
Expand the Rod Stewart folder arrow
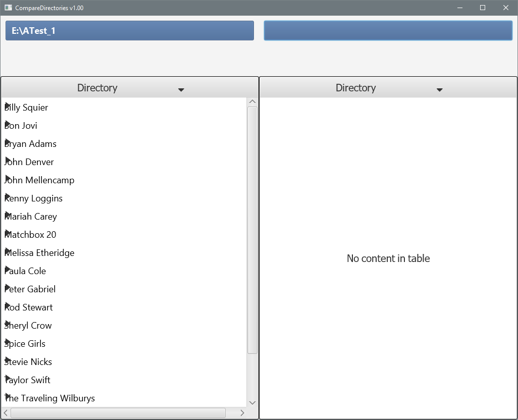(x=8, y=305)
